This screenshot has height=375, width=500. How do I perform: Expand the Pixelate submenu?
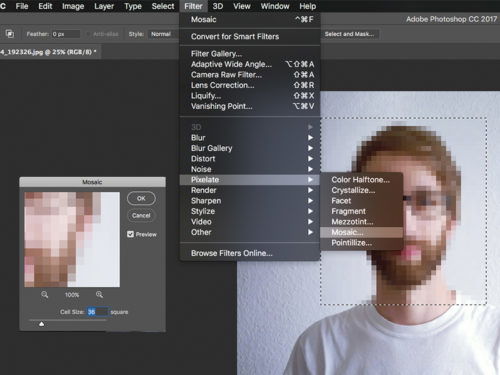[250, 180]
